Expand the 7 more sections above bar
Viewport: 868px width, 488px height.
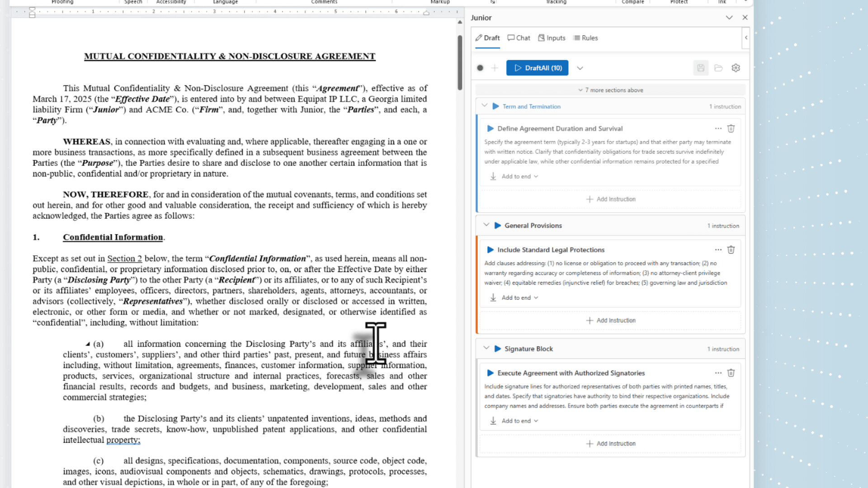coord(610,90)
